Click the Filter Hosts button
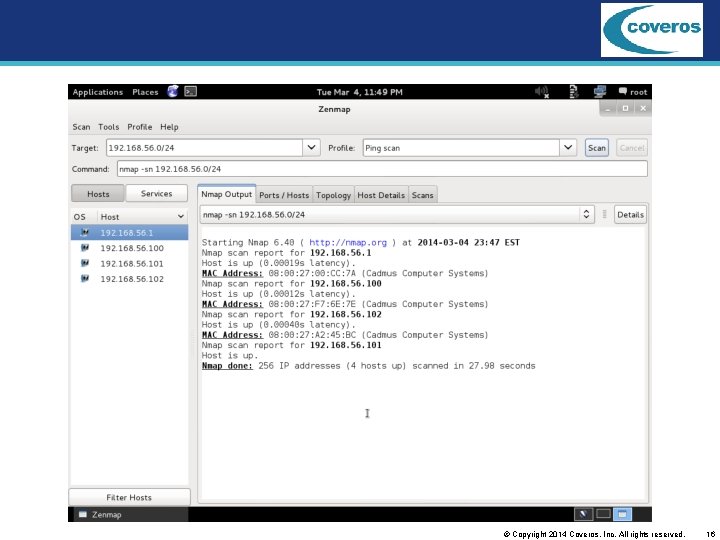 pyautogui.click(x=129, y=497)
